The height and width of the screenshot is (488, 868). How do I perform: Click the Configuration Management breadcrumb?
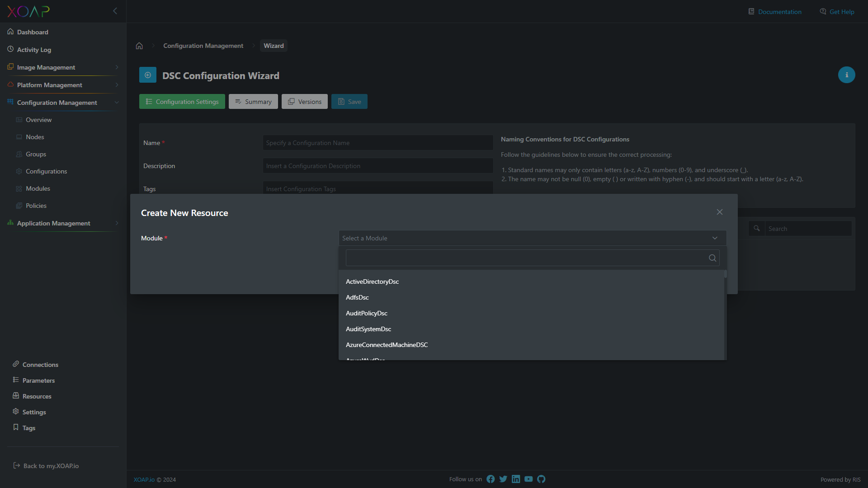click(x=203, y=46)
